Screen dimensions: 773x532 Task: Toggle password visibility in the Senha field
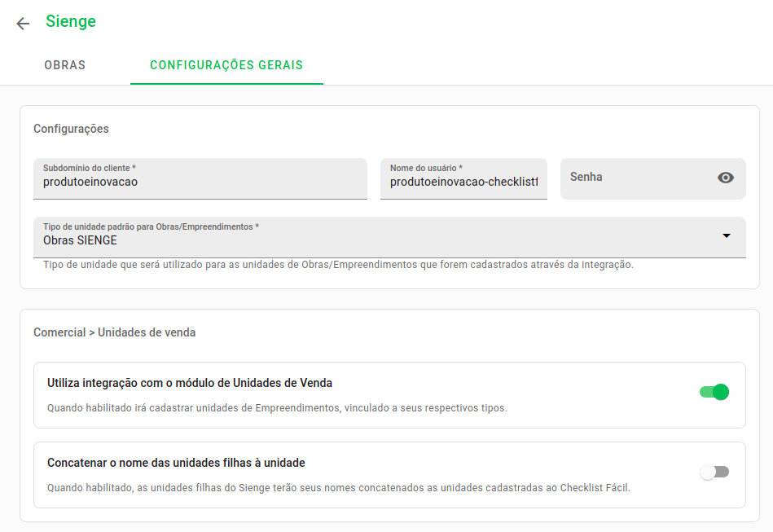(x=726, y=177)
